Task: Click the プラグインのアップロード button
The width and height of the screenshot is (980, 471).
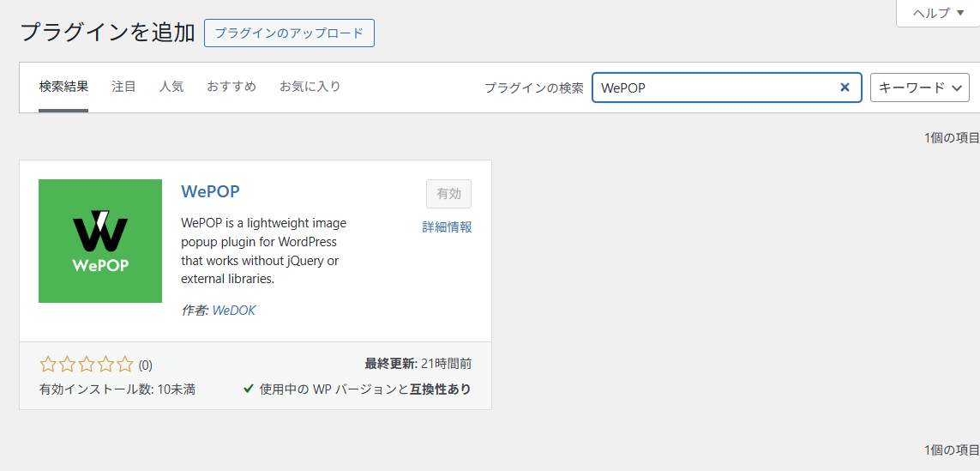Action: click(289, 33)
